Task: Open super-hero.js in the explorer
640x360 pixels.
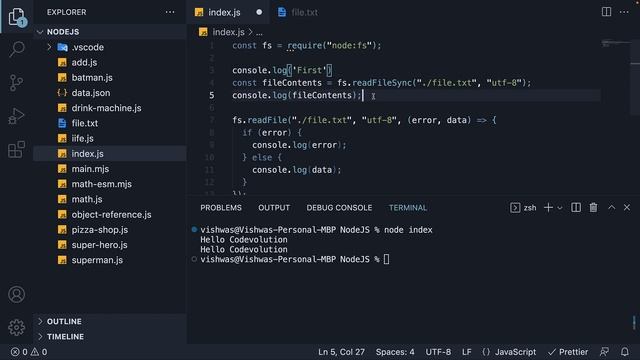Action: point(110,245)
